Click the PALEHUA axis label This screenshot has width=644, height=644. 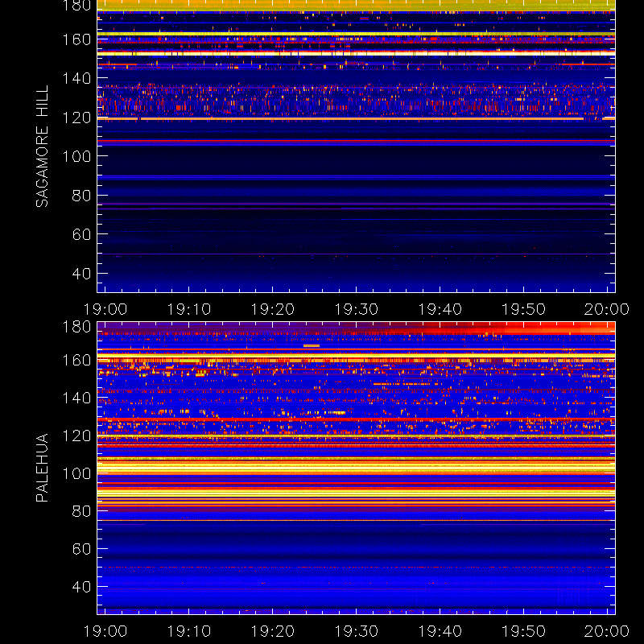click(x=42, y=468)
